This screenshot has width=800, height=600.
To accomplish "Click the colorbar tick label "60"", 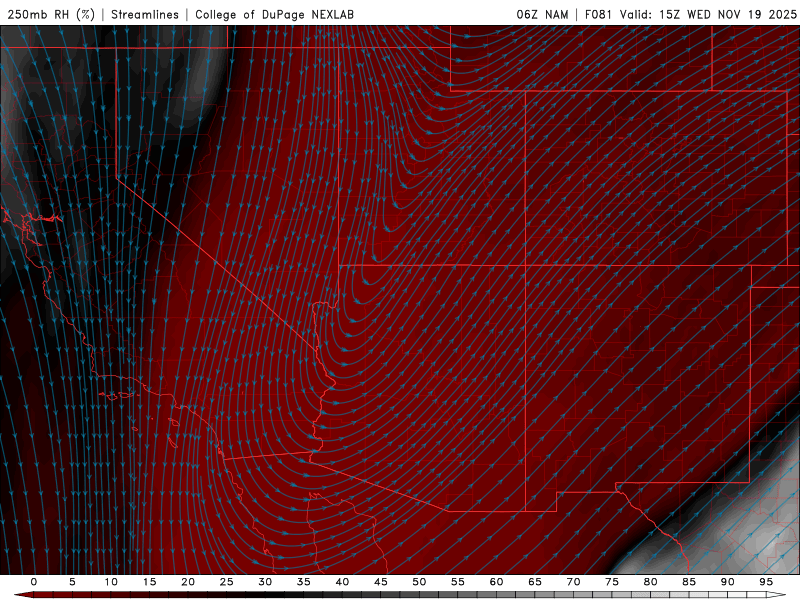I will [496, 582].
